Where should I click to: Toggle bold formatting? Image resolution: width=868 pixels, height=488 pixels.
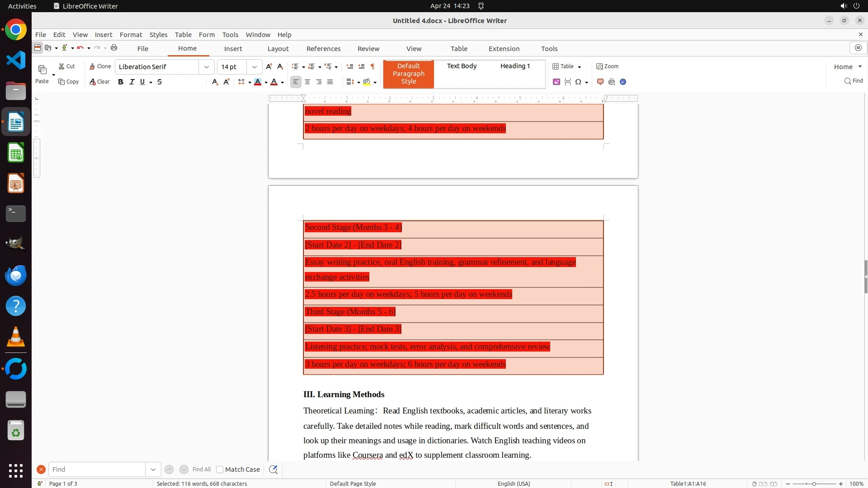point(121,82)
